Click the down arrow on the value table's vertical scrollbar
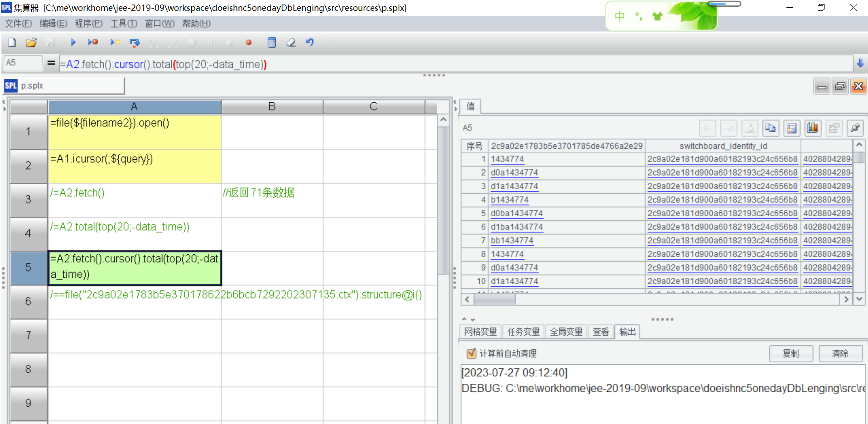868x424 pixels. pos(859,299)
